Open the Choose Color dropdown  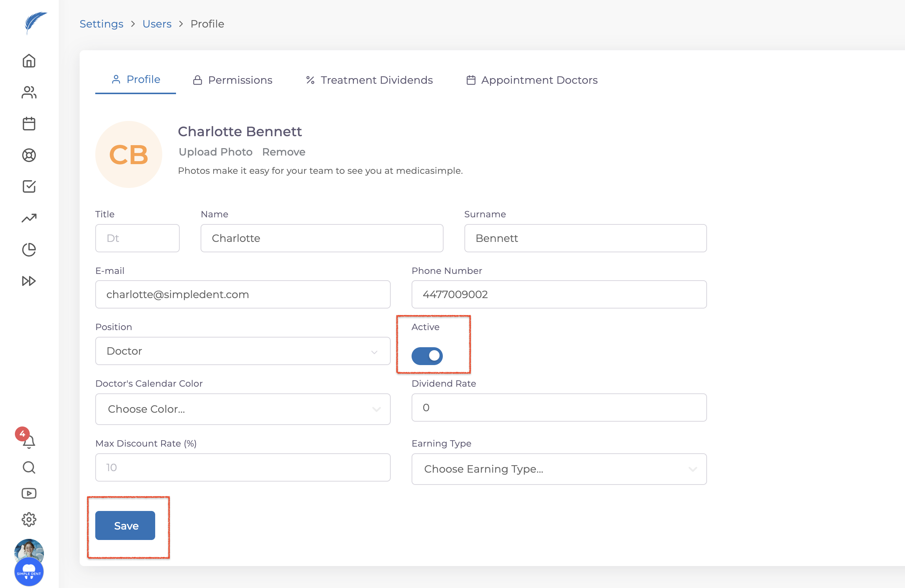pos(243,409)
